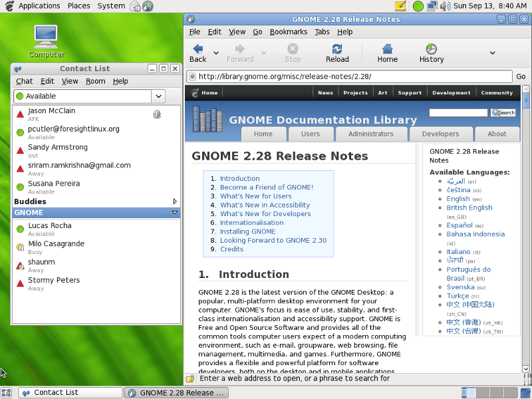532x399 pixels.
Task: Follow the Installing GNOME link
Action: [x=250, y=231]
